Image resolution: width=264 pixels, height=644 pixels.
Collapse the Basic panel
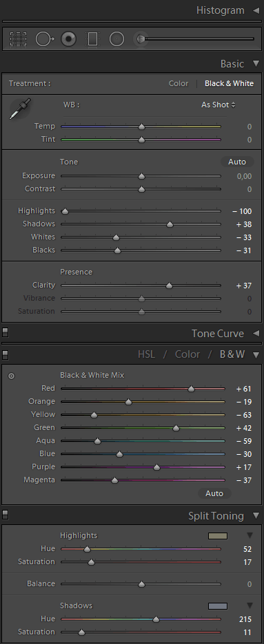click(256, 64)
